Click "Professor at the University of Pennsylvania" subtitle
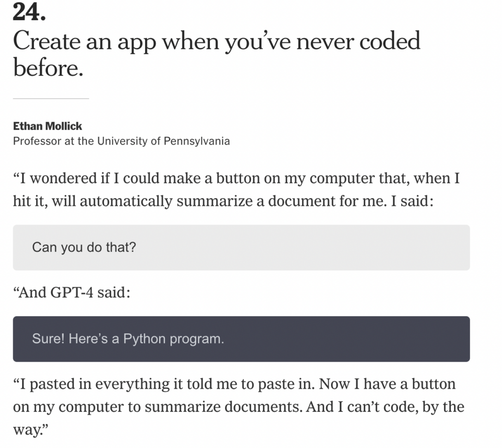The height and width of the screenshot is (448, 502). [122, 141]
